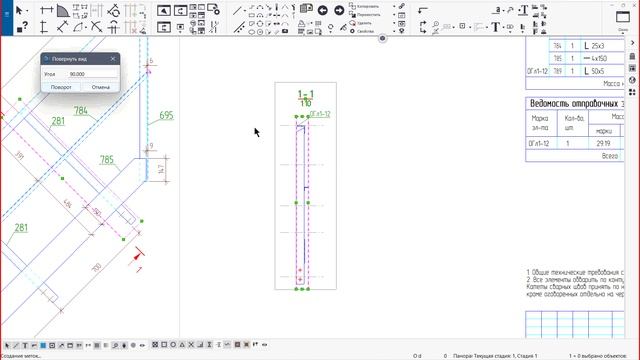Screen dimensions: 640x360
Task: Click the 29.19 mass cell in table
Action: (x=603, y=144)
